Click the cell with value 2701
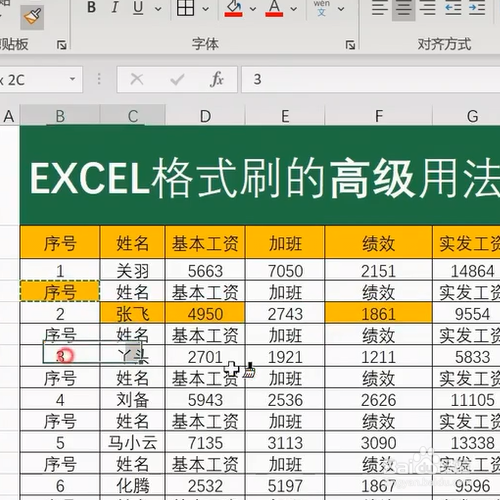This screenshot has width=500, height=500. 205,357
